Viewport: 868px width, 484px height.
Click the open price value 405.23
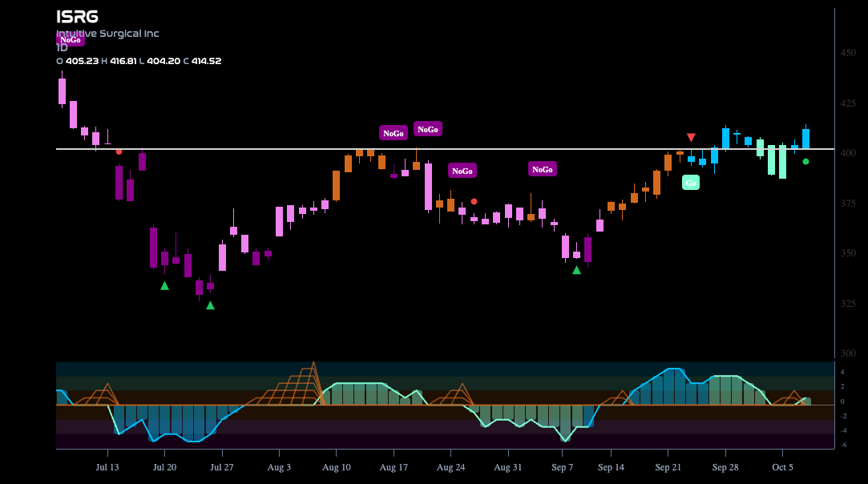coord(82,61)
